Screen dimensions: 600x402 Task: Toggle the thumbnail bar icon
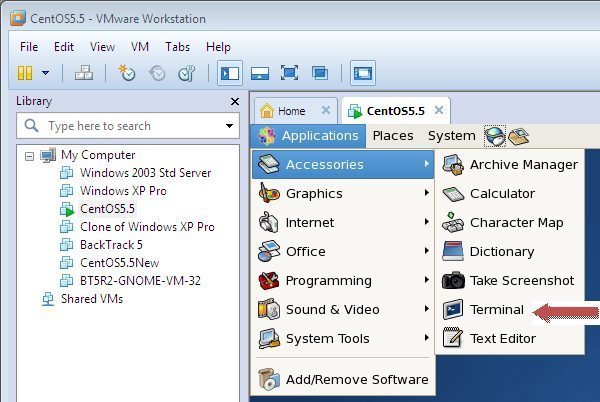pyautogui.click(x=260, y=73)
